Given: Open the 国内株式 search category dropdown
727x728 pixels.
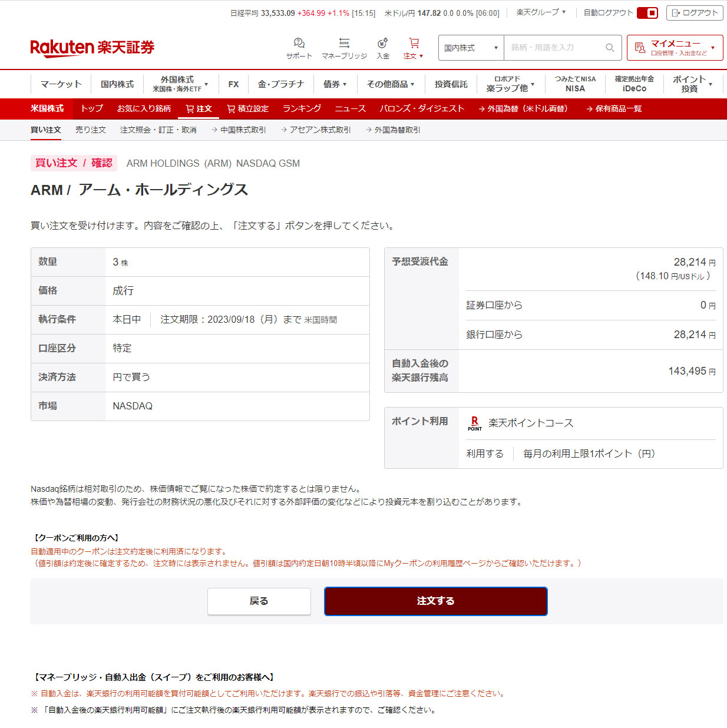Looking at the screenshot, I should point(471,48).
